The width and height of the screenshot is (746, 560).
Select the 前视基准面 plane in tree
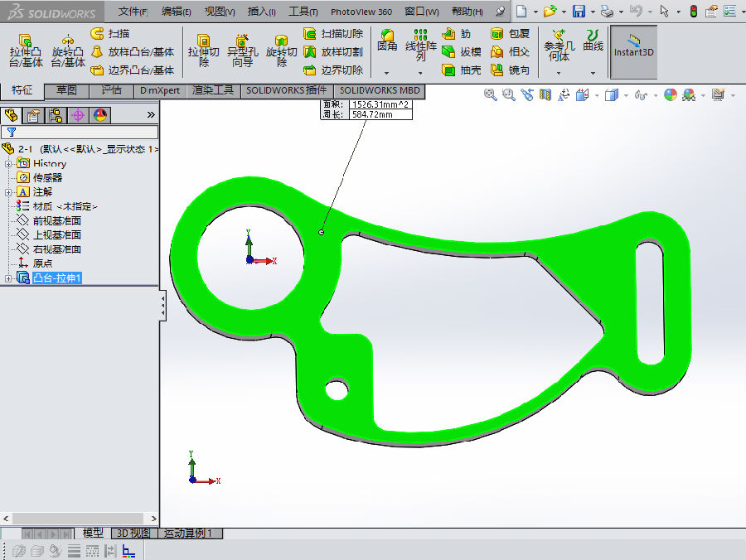click(x=56, y=221)
